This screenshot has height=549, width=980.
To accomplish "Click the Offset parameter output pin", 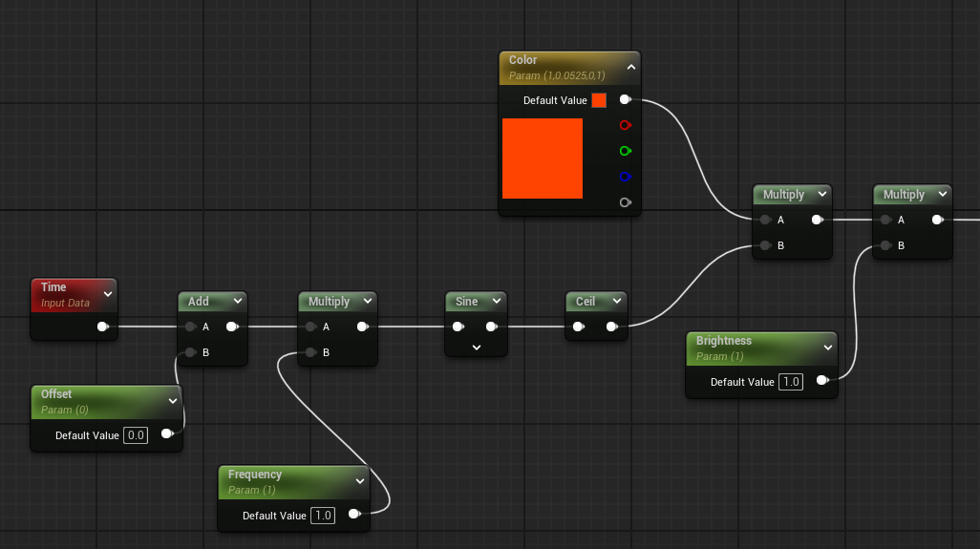I will click(x=167, y=433).
